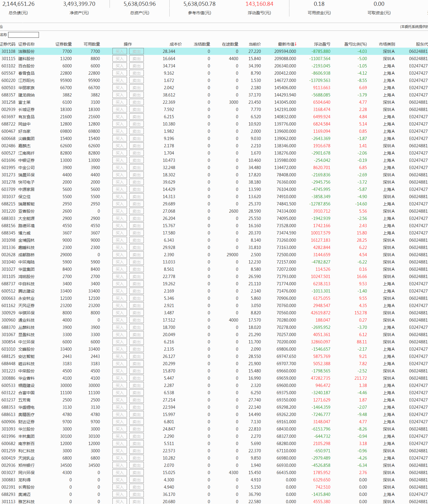The width and height of the screenshot is (428, 504).
Task: Click the 可用数量 column header
Action: point(92,44)
